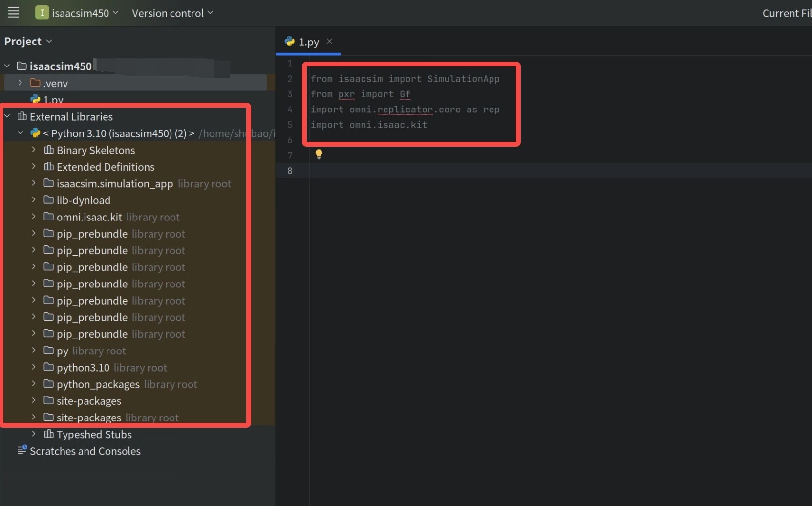Expand the Typeshed Stubs node
The width and height of the screenshot is (812, 506).
(x=34, y=434)
